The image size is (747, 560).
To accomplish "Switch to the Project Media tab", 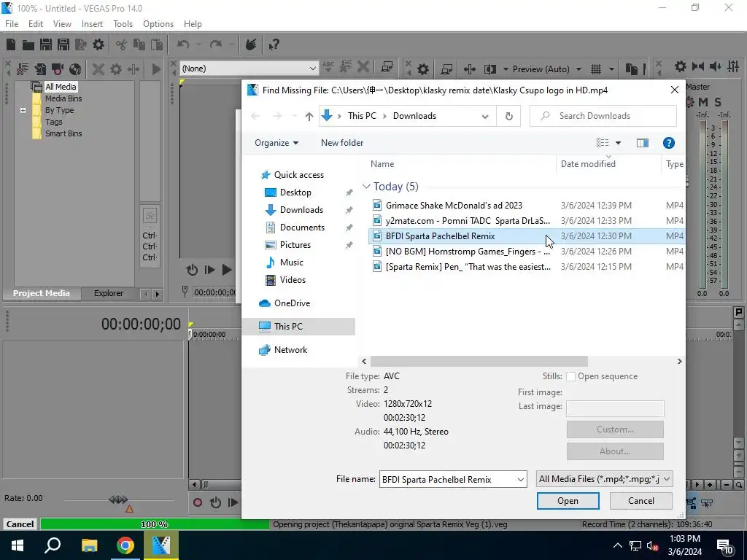I will pos(42,293).
